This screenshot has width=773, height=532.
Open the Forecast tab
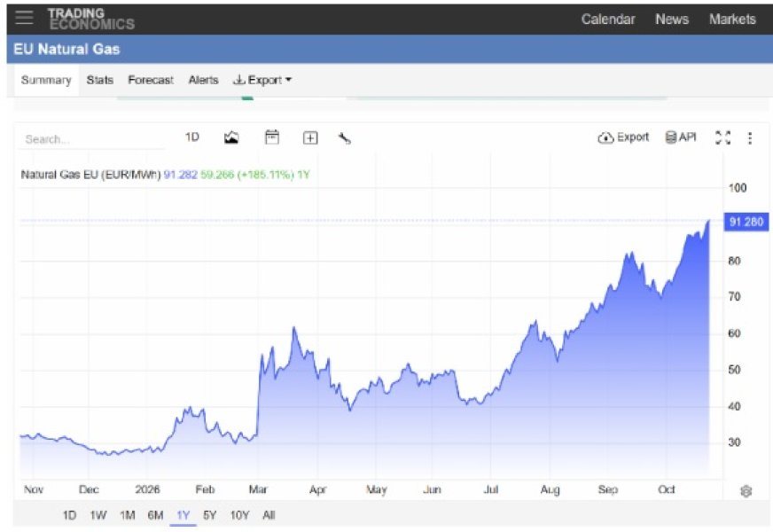(151, 80)
